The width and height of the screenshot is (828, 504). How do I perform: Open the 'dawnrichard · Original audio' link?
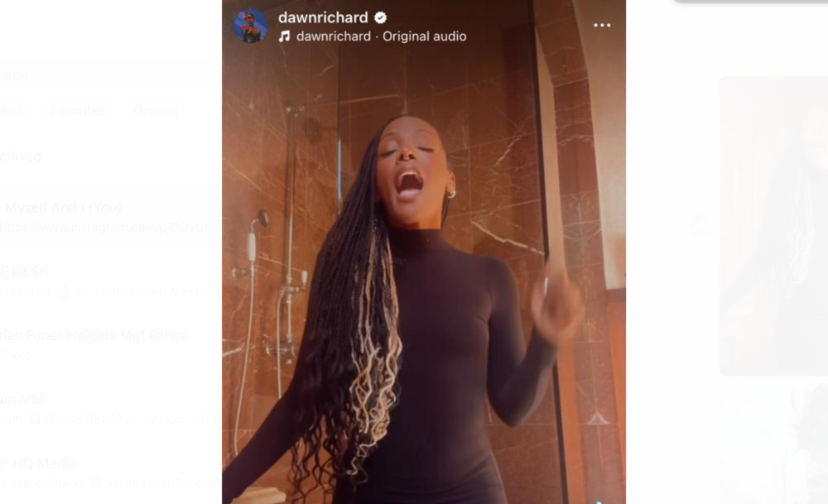(381, 36)
